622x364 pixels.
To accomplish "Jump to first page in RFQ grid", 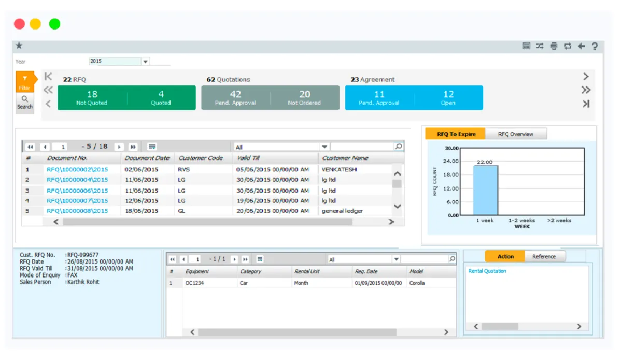I will (30, 147).
